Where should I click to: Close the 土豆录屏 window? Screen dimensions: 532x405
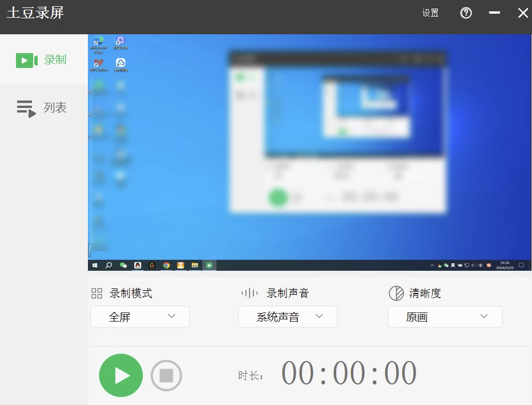point(522,13)
